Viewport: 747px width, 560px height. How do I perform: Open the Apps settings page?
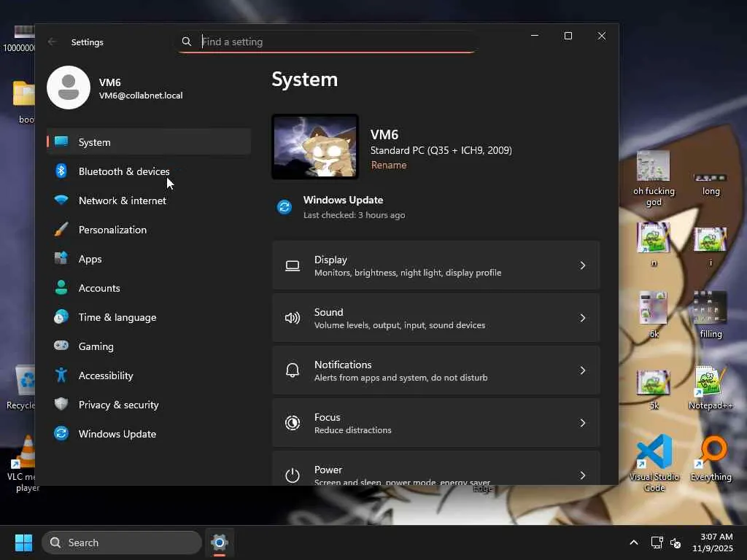[x=90, y=259]
